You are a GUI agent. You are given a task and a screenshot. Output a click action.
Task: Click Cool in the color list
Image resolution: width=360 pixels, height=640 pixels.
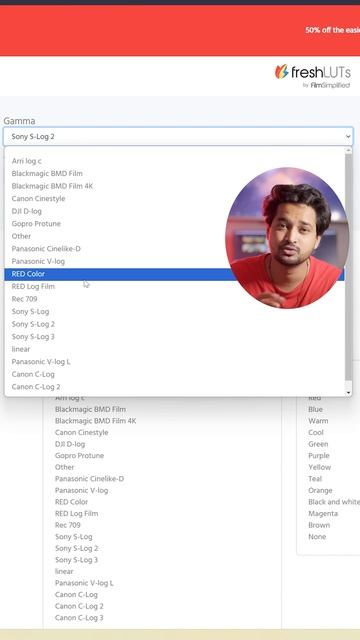pyautogui.click(x=316, y=432)
